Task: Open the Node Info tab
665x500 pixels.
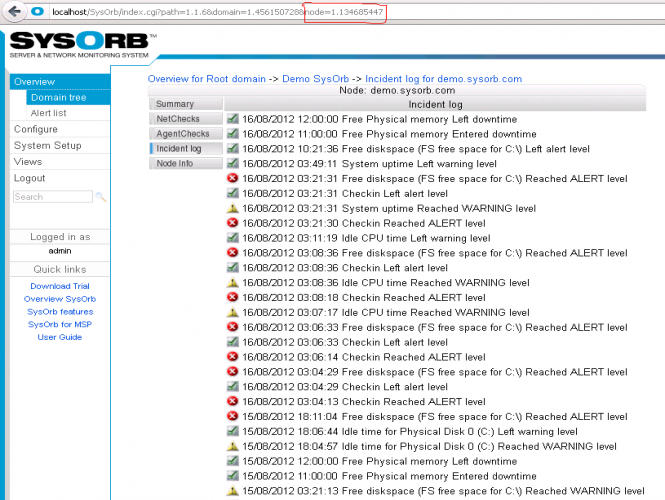Action: pos(186,163)
